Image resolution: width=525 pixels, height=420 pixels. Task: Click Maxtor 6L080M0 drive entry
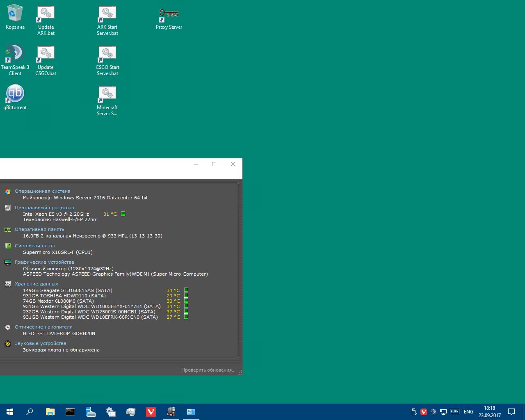coord(58,301)
